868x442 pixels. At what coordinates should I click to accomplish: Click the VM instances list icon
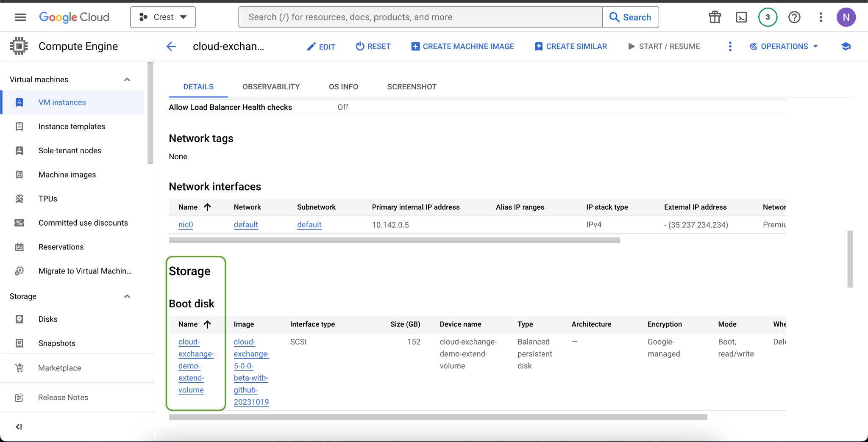click(x=19, y=102)
